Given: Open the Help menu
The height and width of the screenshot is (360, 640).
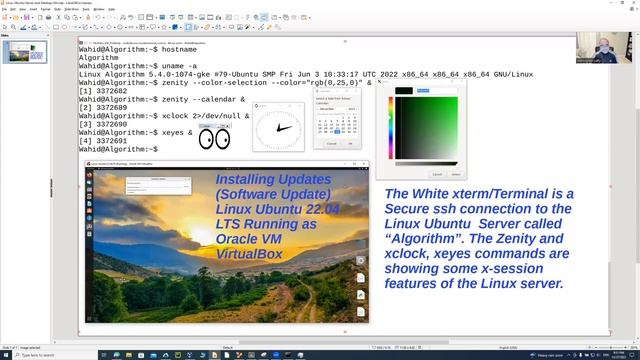Looking at the screenshot, I should click(111, 9).
